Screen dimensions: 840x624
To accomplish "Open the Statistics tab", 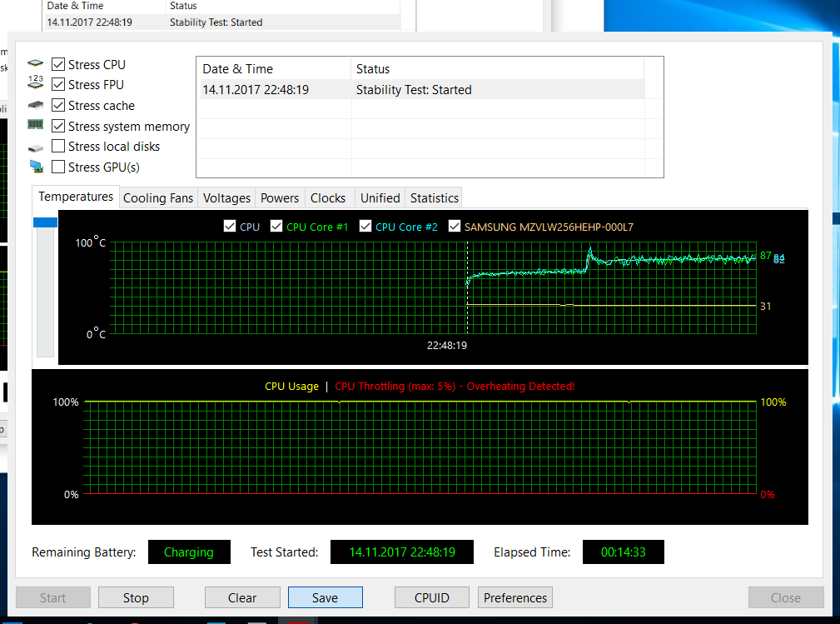I will (x=434, y=198).
